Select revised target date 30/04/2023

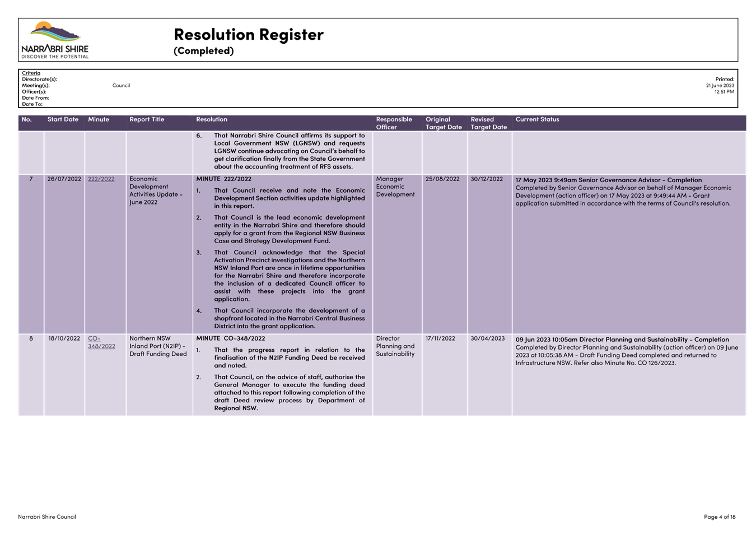(487, 338)
